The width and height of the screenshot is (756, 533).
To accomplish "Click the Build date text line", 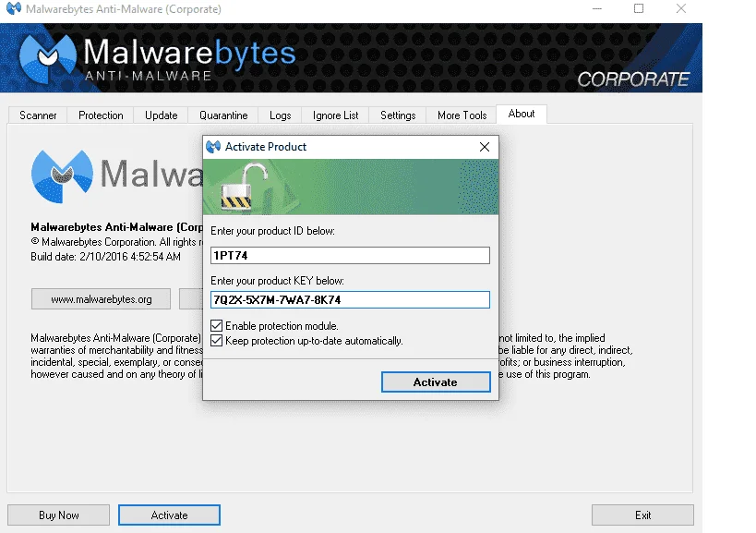I will pyautogui.click(x=105, y=257).
